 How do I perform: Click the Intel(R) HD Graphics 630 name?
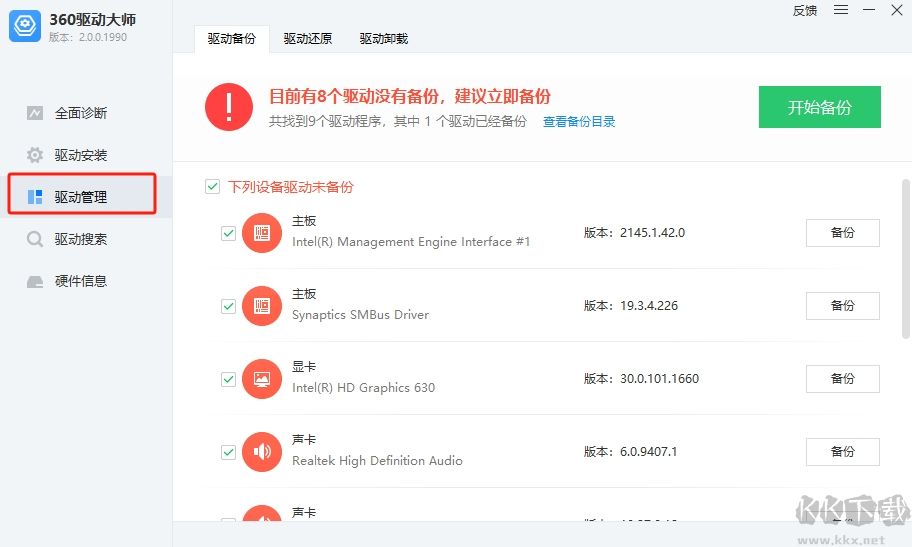[363, 388]
